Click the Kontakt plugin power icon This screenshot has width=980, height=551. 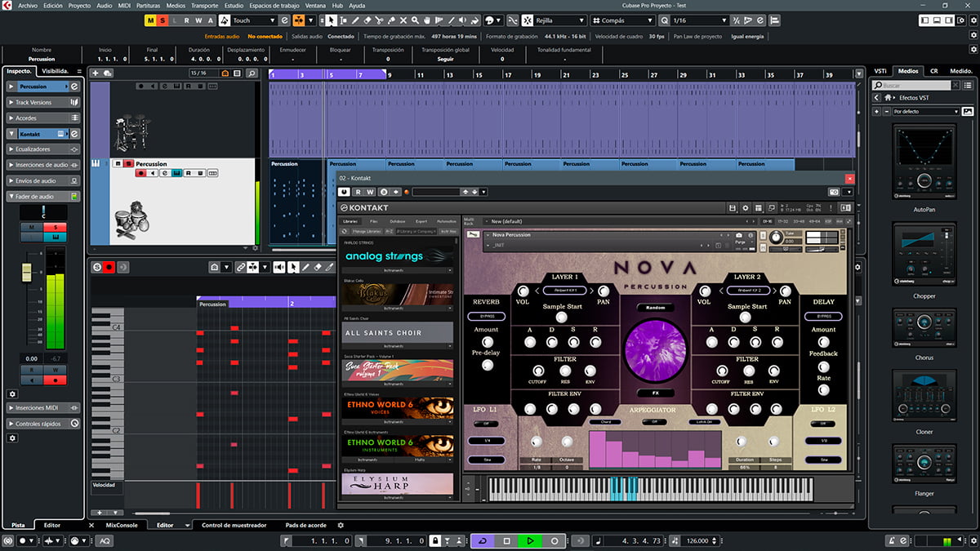point(345,192)
